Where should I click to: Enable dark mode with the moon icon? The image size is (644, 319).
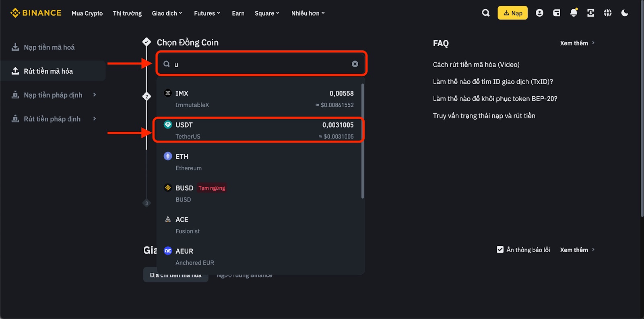coord(624,12)
